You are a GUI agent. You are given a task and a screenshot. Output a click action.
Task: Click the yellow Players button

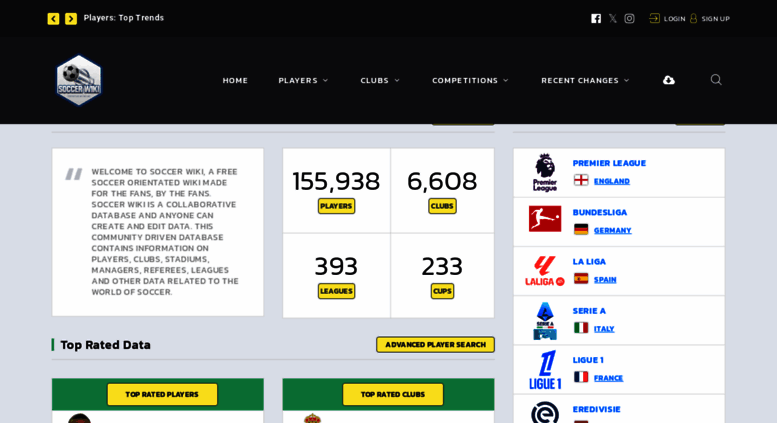(x=336, y=206)
